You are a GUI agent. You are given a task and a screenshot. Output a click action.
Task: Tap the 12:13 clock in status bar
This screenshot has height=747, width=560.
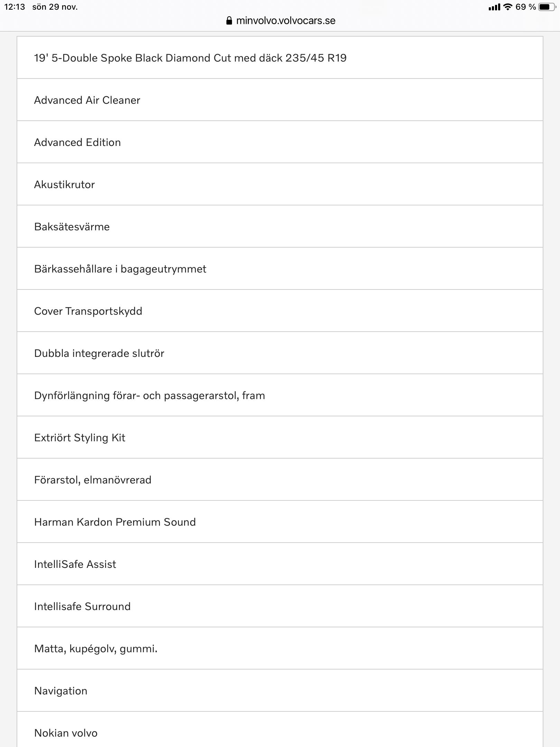pyautogui.click(x=15, y=7)
